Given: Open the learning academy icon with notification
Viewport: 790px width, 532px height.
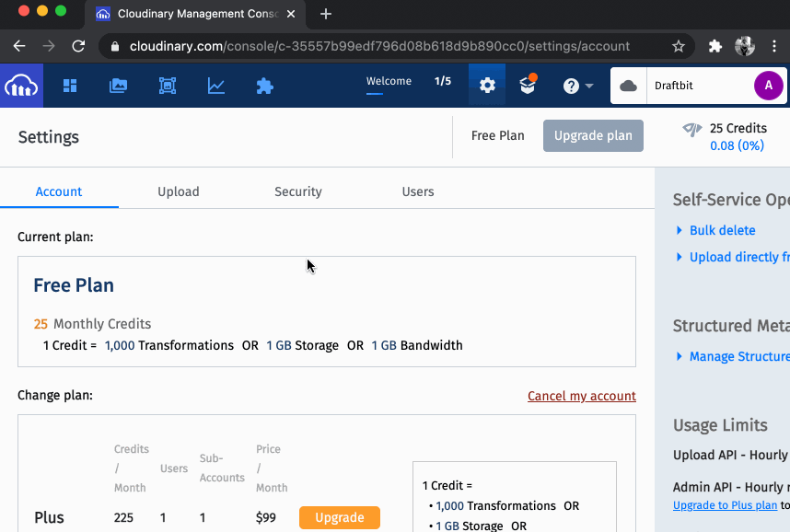Looking at the screenshot, I should point(528,84).
